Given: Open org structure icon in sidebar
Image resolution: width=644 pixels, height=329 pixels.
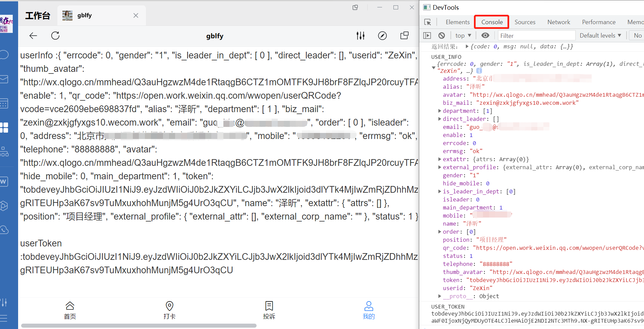Looking at the screenshot, I should [x=4, y=152].
